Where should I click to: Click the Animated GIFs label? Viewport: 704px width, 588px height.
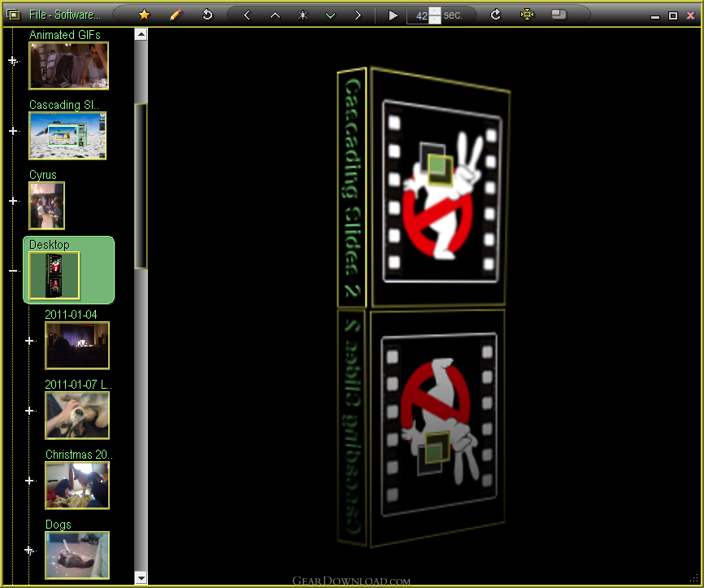pos(65,35)
